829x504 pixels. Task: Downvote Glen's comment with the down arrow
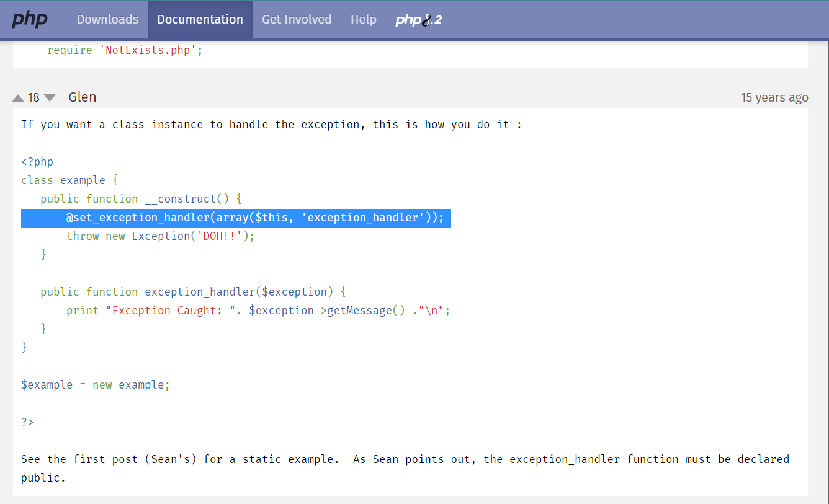(50, 97)
